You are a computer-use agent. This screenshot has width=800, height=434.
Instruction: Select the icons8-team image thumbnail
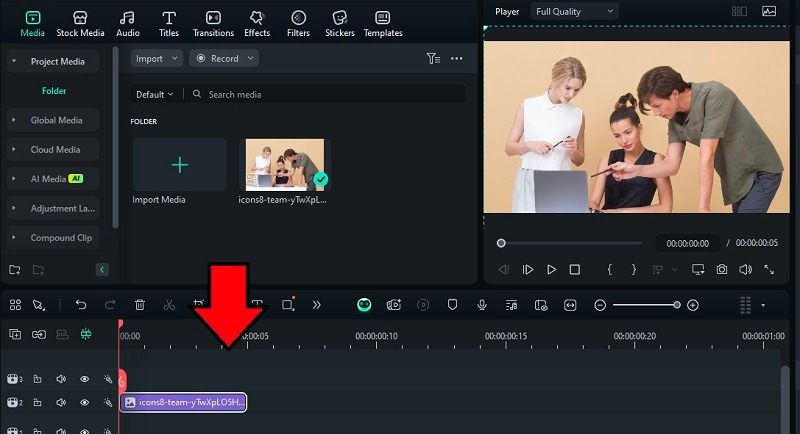pyautogui.click(x=285, y=165)
